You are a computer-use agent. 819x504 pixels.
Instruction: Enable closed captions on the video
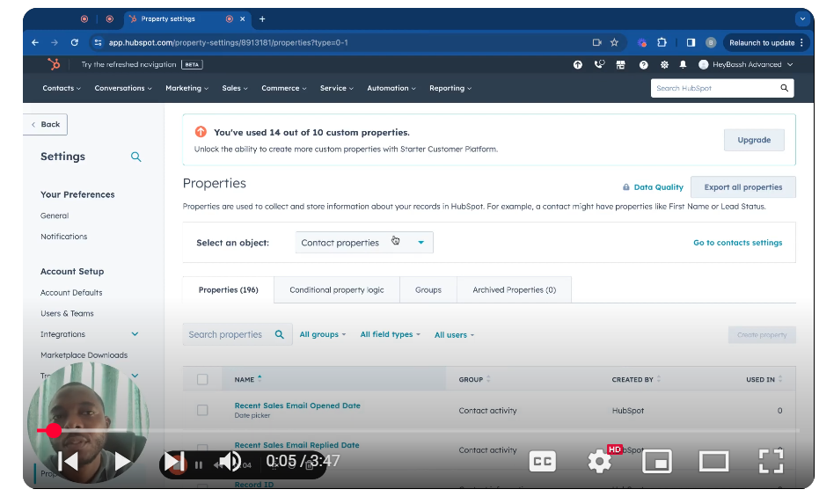(x=542, y=461)
